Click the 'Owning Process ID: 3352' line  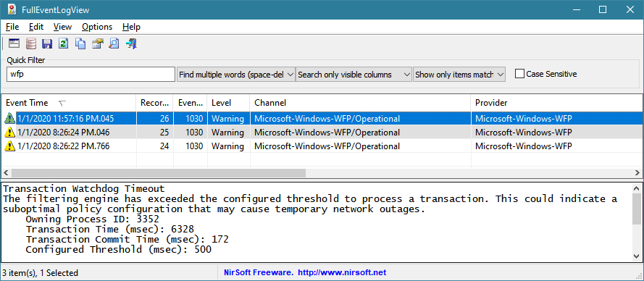pos(92,219)
